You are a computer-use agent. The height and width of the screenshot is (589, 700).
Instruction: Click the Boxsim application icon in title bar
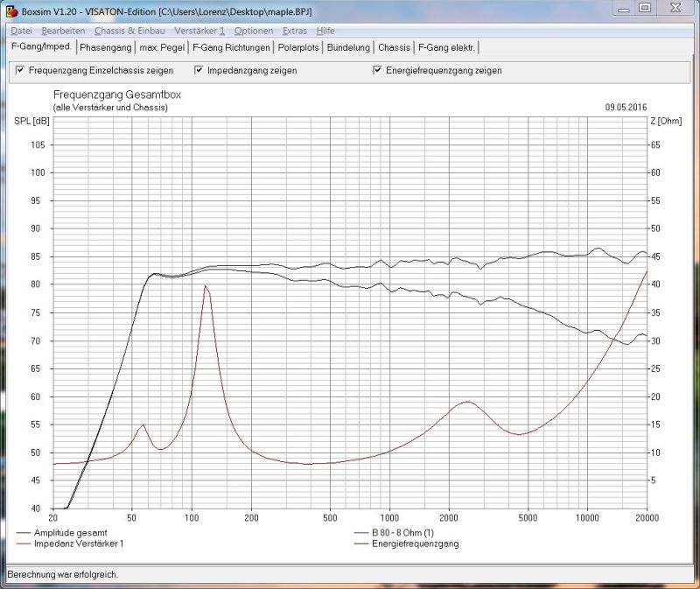pos(11,11)
